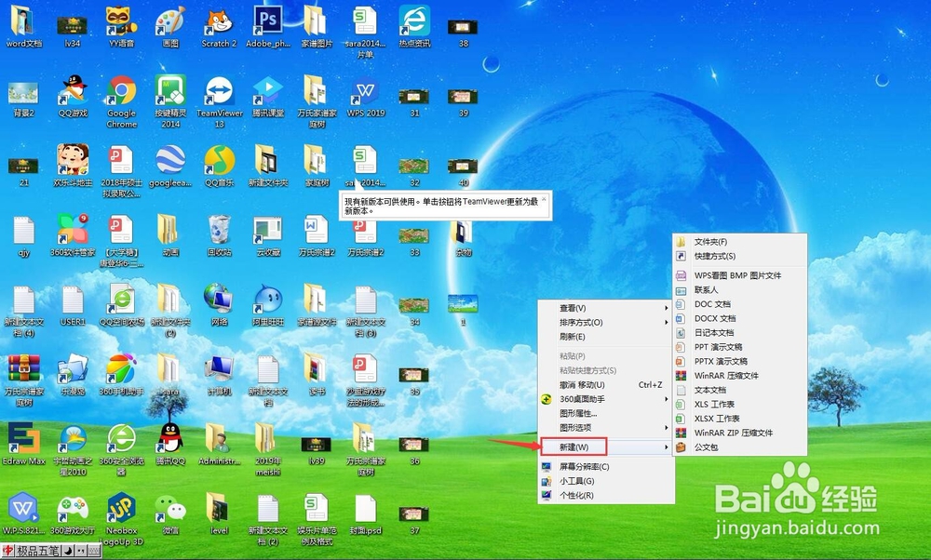This screenshot has width=931, height=560.
Task: Toggle the 中 Chinese/English mode in the IME bar
Action: (7, 551)
